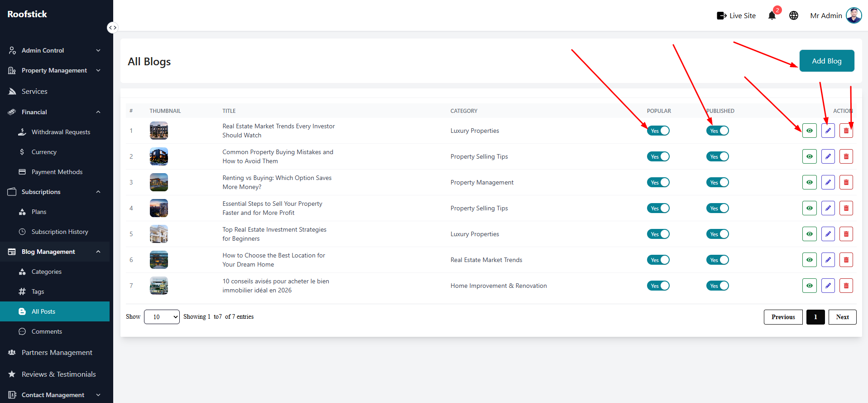Open the Services menu item
Screen dimensions: 868x403
55,91
